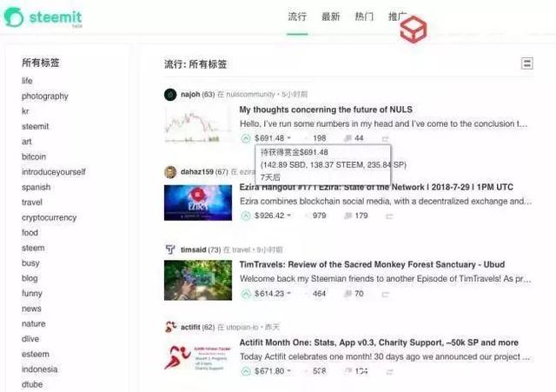Open 'TimTravels: Review of the Sacred Monkey Forest'
The width and height of the screenshot is (556, 392).
[x=372, y=264]
